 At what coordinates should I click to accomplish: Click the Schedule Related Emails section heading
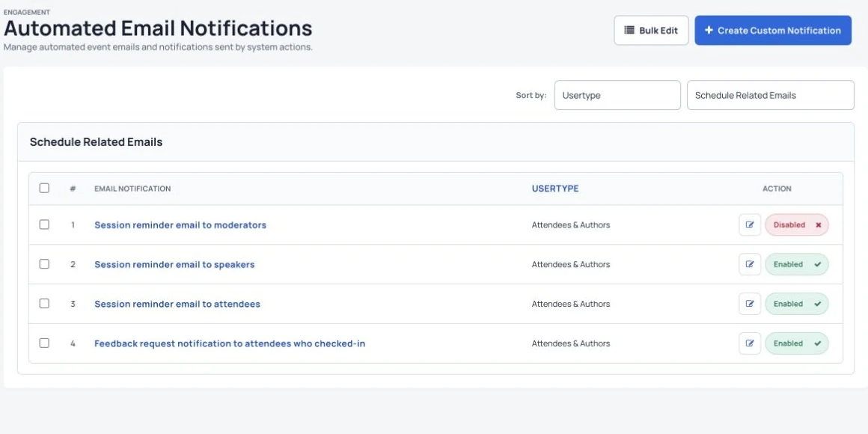[x=97, y=141]
